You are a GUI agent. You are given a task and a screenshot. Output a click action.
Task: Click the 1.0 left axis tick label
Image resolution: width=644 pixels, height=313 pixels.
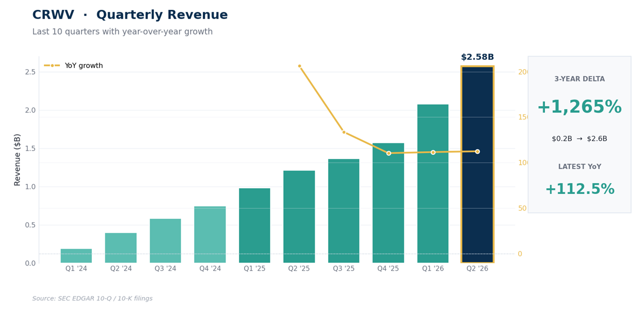coord(30,187)
